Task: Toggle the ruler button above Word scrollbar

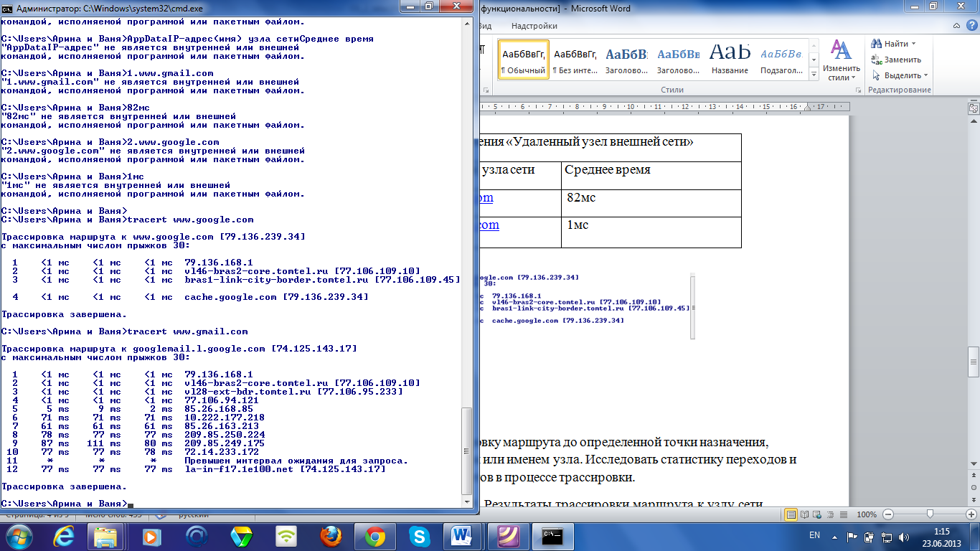Action: [974, 109]
